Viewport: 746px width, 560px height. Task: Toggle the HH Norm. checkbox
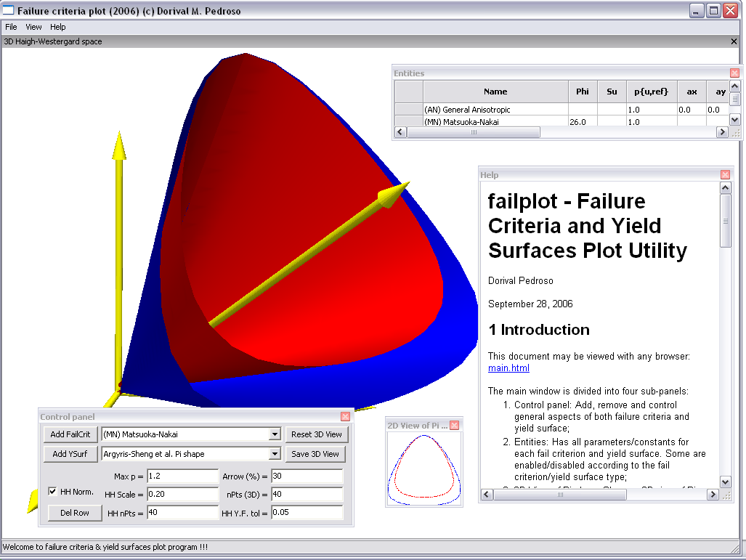pyautogui.click(x=52, y=492)
